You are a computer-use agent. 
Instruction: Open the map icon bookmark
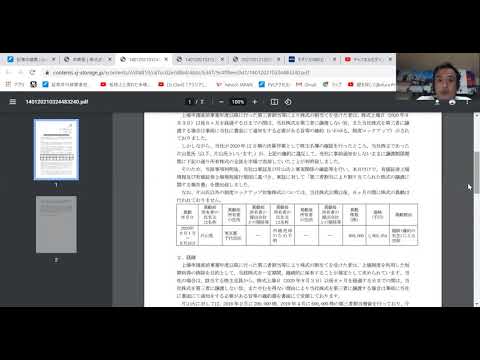click(x=332, y=84)
